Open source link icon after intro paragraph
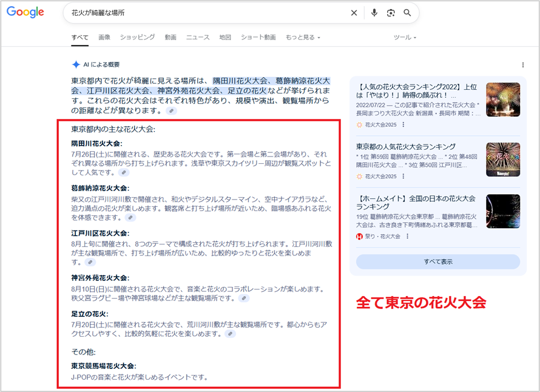This screenshot has width=540, height=392. pyautogui.click(x=171, y=110)
